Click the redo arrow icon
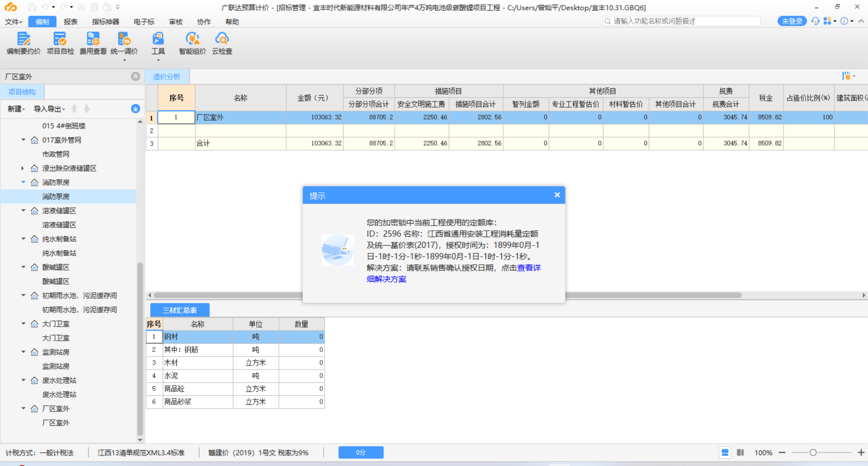The width and height of the screenshot is (868, 466). coord(64,7)
